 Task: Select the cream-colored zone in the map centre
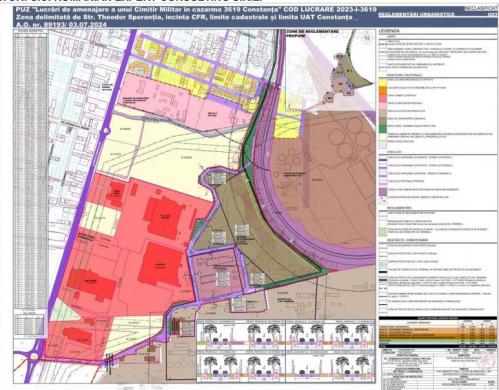[173, 157]
